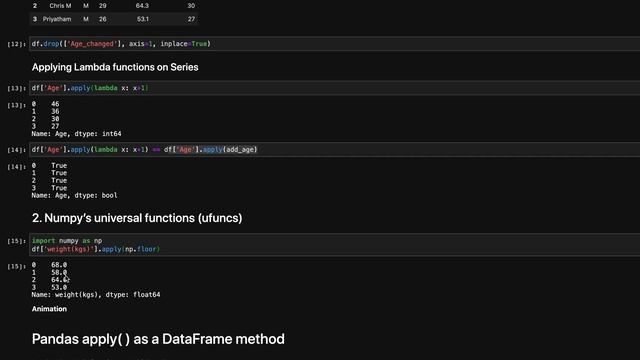640x360 pixels.
Task: Click 'inplace=True' in cell 12 code
Action: 184,44
